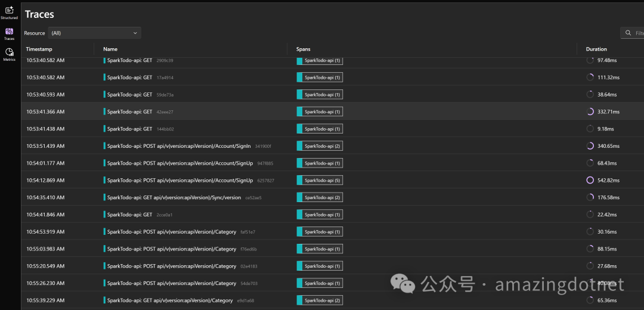Open the Metrics sidebar icon

click(x=9, y=55)
